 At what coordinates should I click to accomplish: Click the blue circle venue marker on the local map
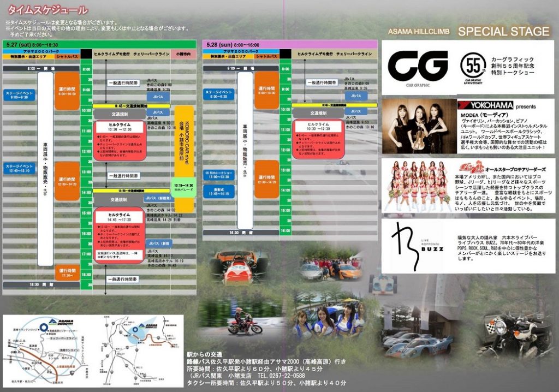click(x=44, y=327)
